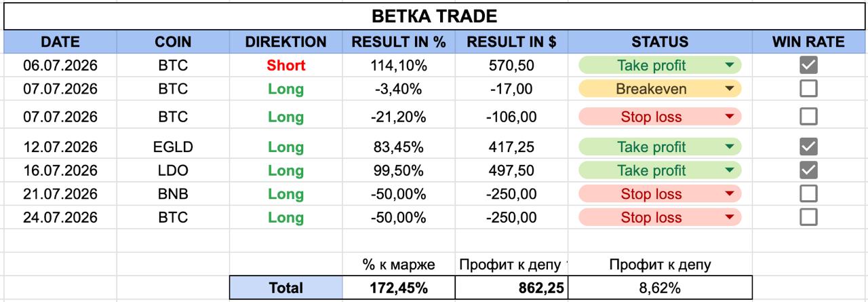This screenshot has height=302, width=868.
Task: Open status dropdown for 06.07.2026 Take profit
Action: pyautogui.click(x=729, y=66)
